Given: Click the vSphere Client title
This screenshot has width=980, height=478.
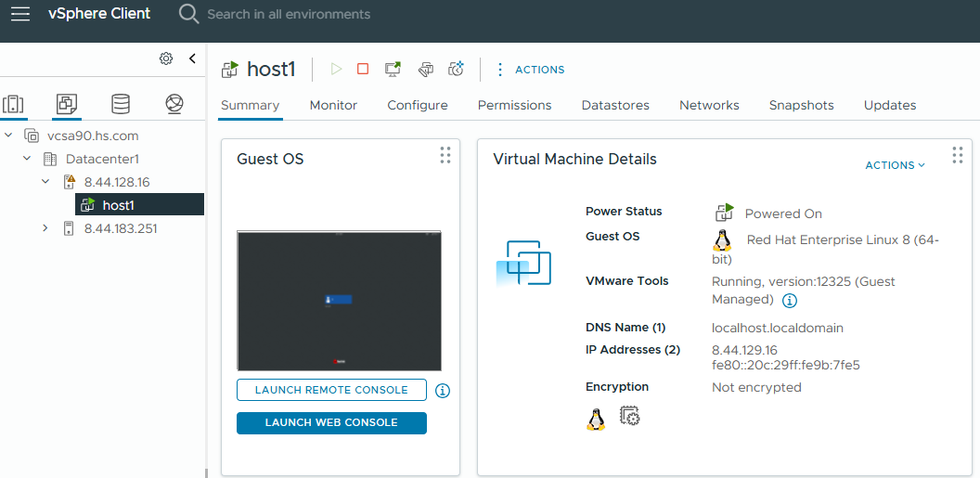Looking at the screenshot, I should (x=99, y=14).
